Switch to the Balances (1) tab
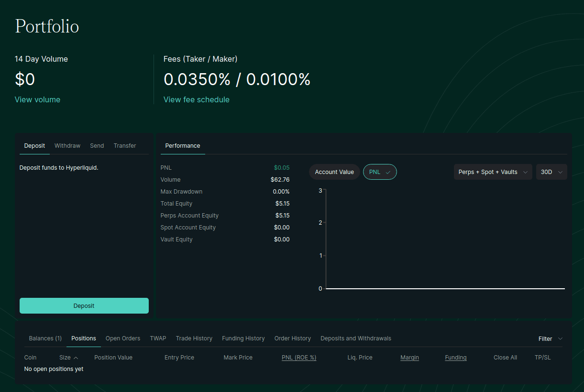 [x=45, y=338]
